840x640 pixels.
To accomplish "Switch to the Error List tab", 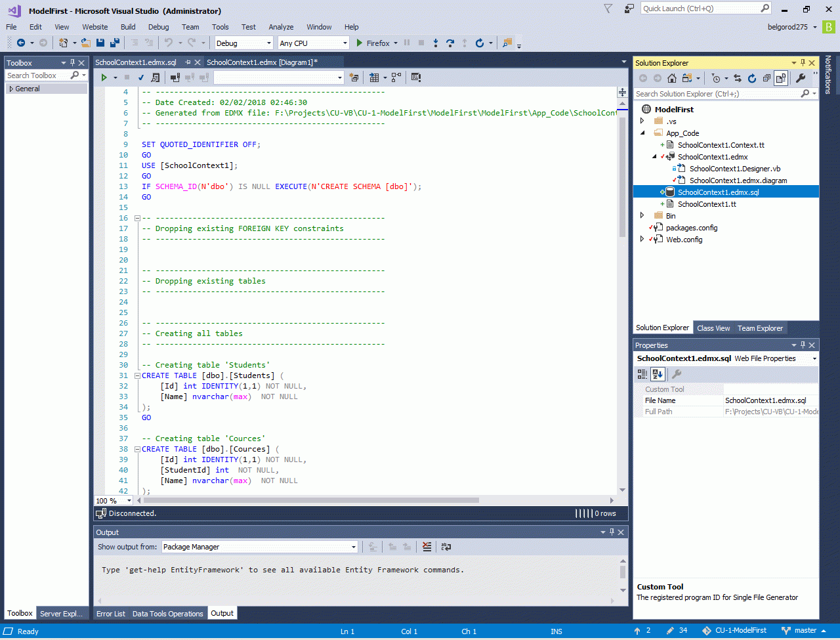I will pyautogui.click(x=111, y=614).
